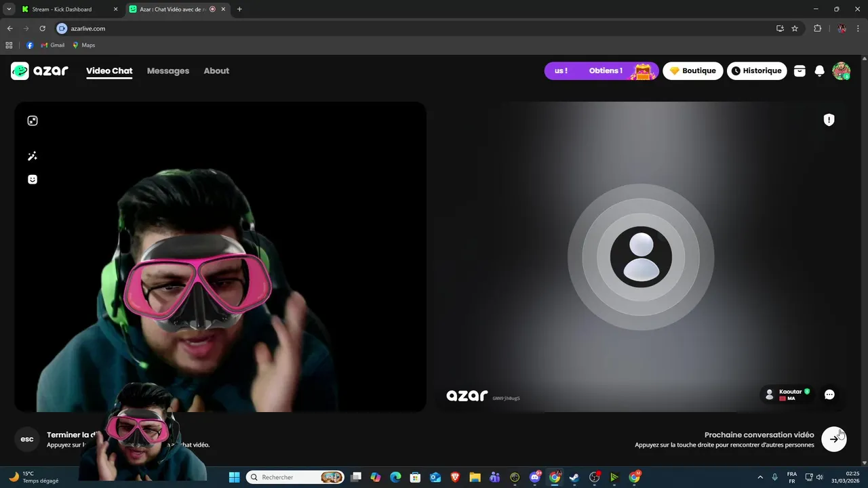The width and height of the screenshot is (868, 488).
Task: Open the tab search dropdown
Action: [x=9, y=9]
